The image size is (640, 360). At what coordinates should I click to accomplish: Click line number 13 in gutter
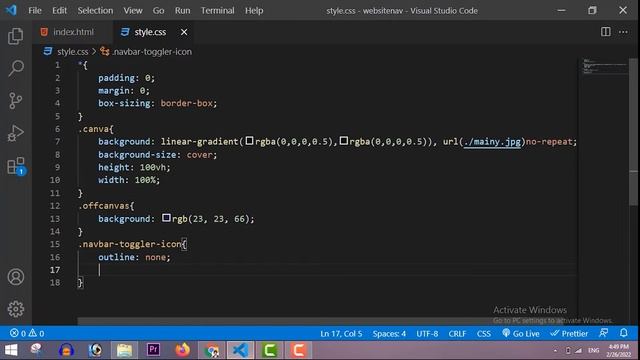(x=55, y=219)
